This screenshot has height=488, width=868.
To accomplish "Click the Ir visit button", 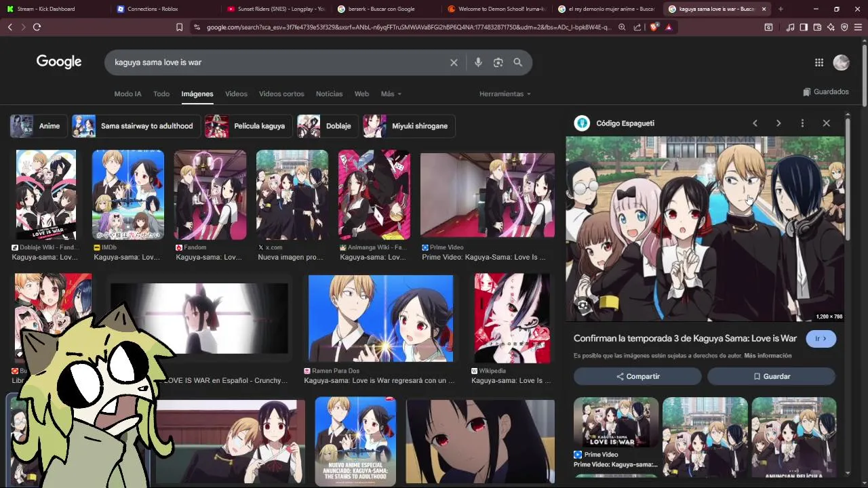I will click(821, 338).
